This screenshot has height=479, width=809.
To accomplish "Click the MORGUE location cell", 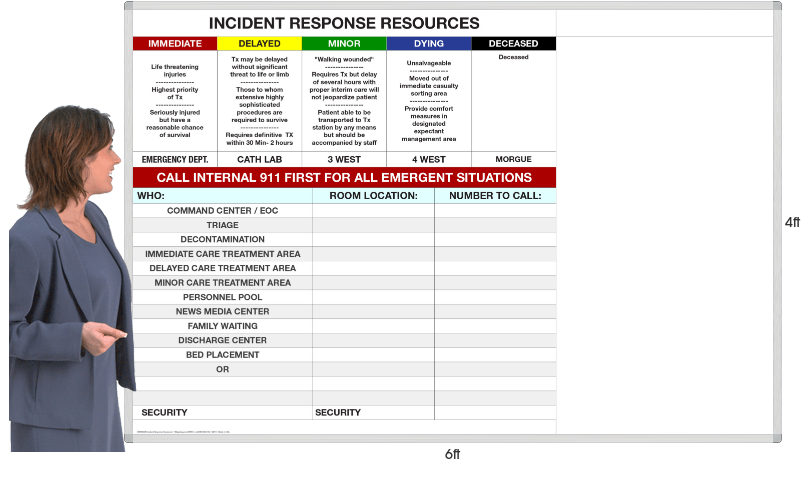I will (513, 159).
